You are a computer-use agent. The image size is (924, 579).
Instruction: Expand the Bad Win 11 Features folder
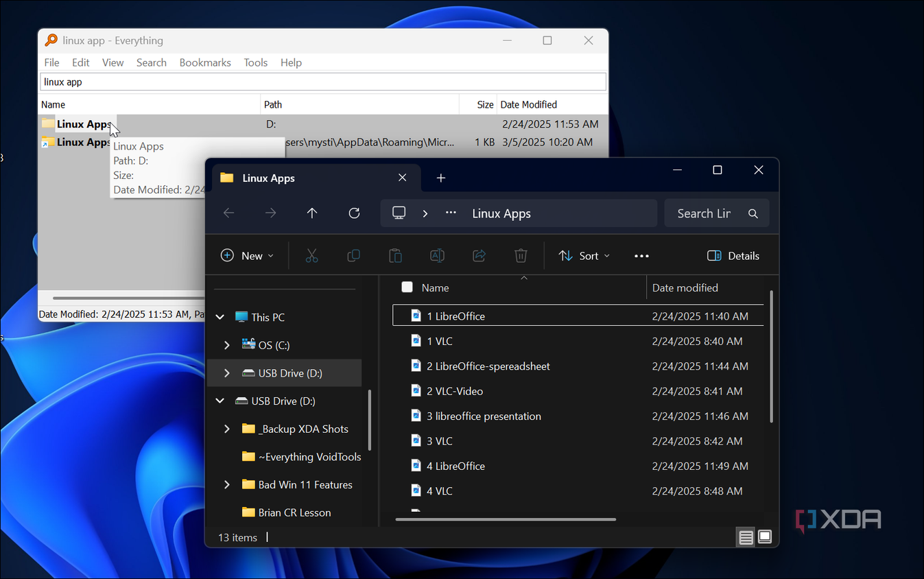pyautogui.click(x=227, y=484)
